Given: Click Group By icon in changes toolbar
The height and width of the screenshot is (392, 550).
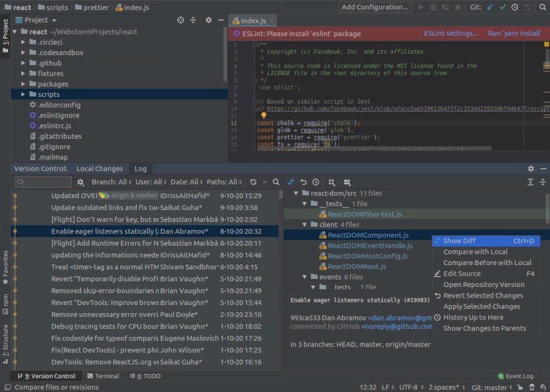Looking at the screenshot, I should tap(331, 182).
